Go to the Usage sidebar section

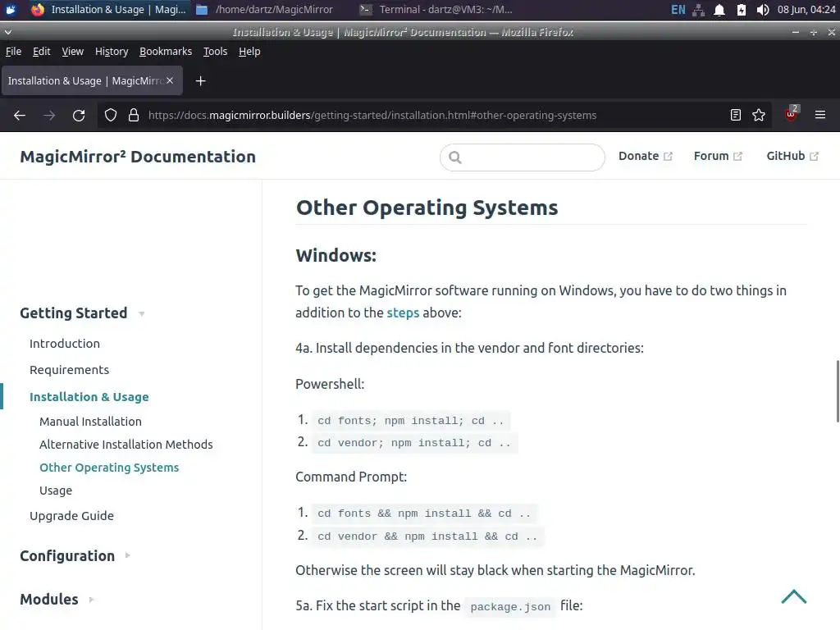[56, 491]
